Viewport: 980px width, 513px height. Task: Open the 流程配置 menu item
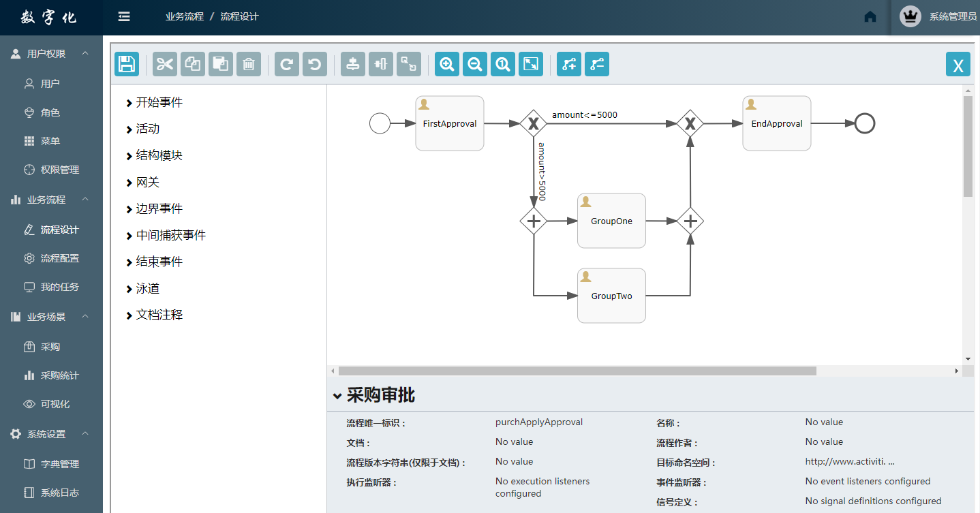(x=59, y=258)
